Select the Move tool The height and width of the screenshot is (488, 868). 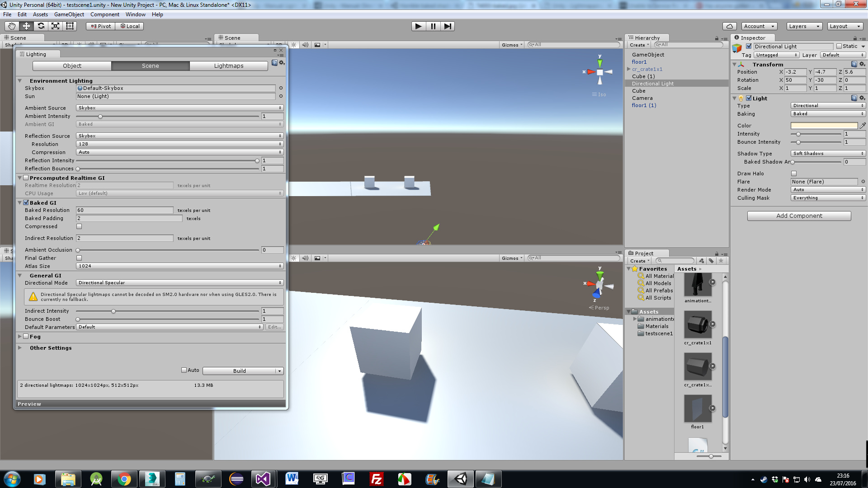26,26
